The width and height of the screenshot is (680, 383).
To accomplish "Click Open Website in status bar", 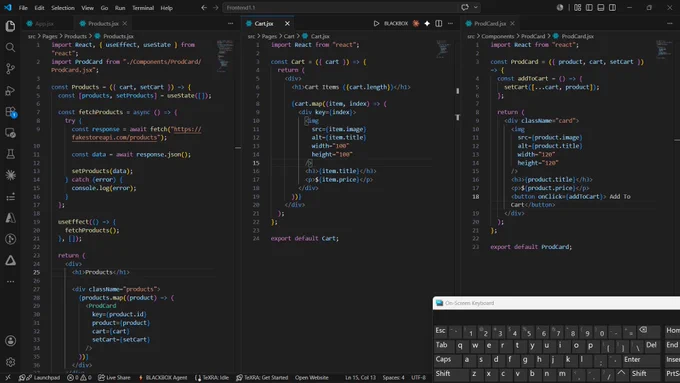I will tap(311, 378).
